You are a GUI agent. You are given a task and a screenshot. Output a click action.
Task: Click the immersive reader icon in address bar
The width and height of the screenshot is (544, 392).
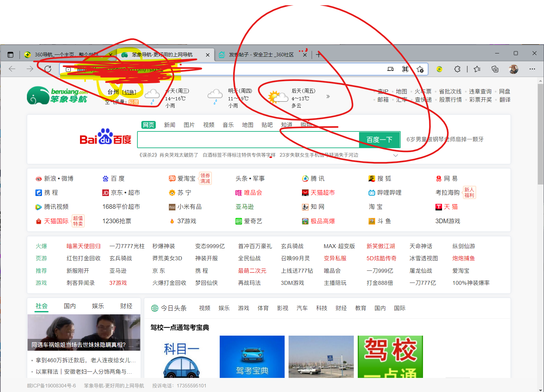[390, 69]
